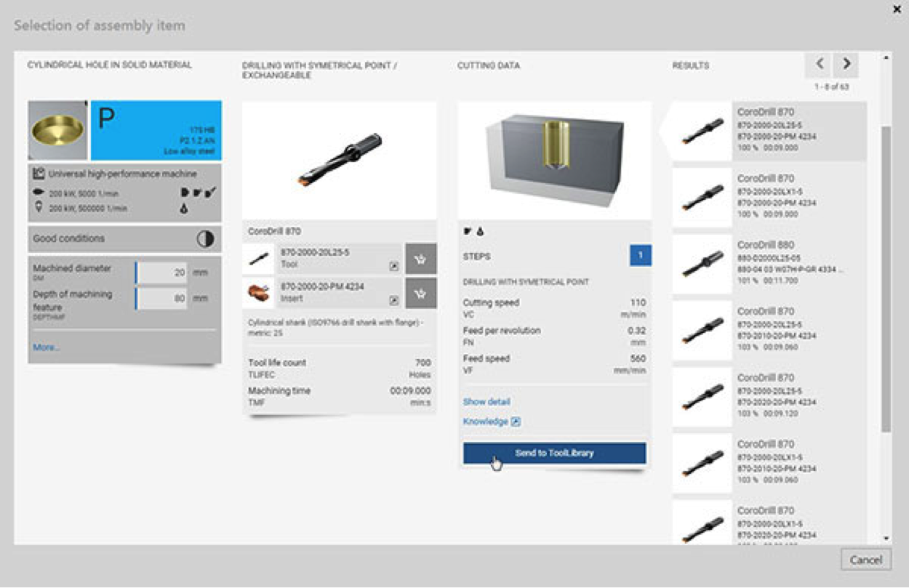Click the machine icon beside Universal high-performance machine

pos(39,174)
